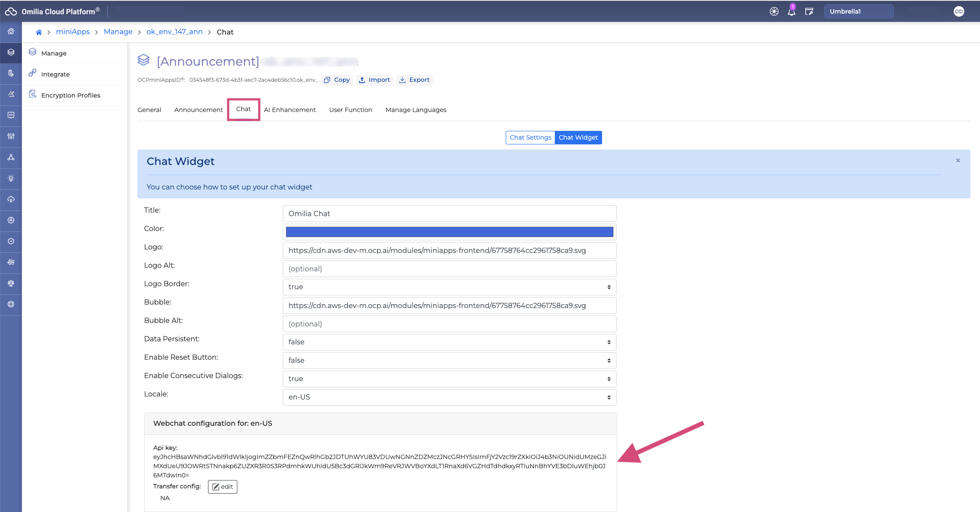Open the notes icon in top bar

click(809, 12)
